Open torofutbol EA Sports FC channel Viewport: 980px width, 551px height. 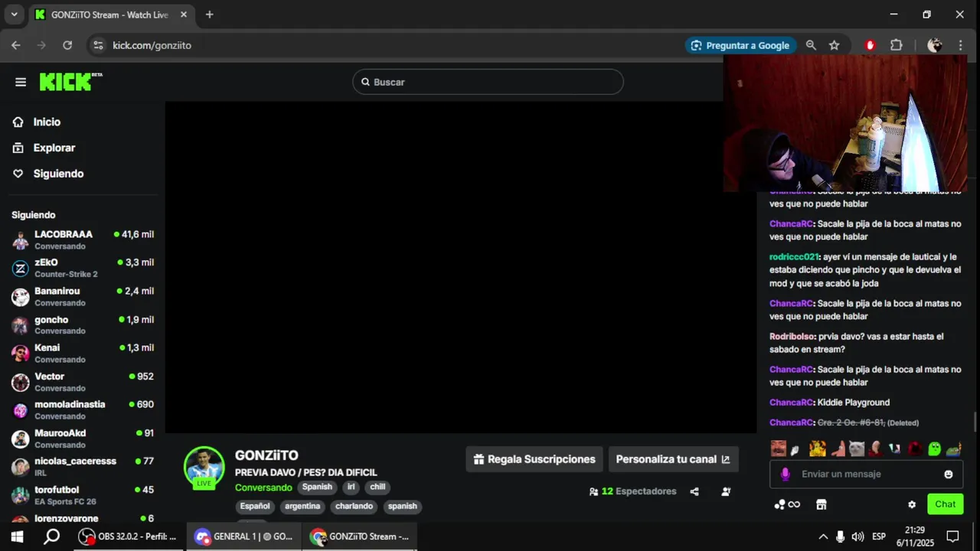click(x=83, y=494)
